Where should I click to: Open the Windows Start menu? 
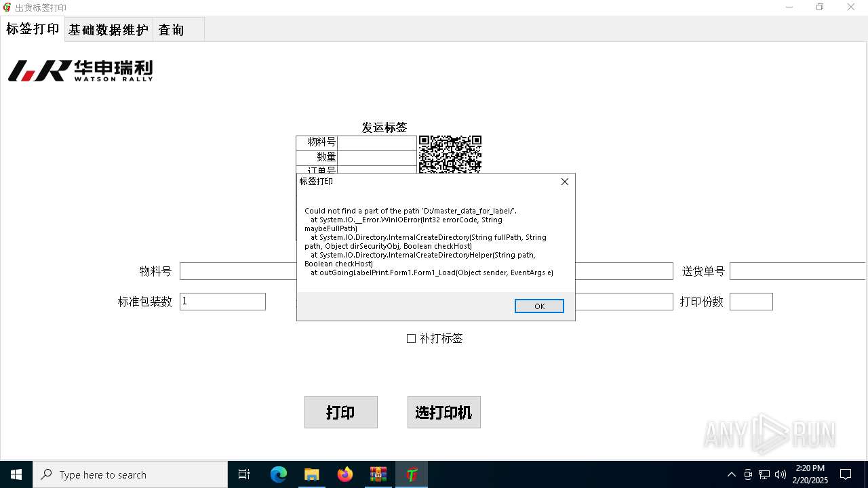coord(16,474)
